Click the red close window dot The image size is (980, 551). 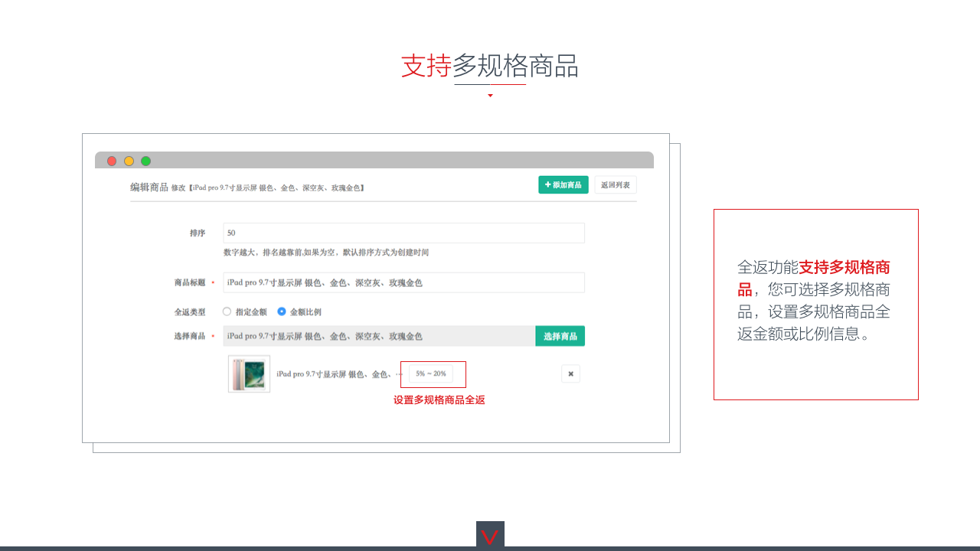pyautogui.click(x=112, y=161)
